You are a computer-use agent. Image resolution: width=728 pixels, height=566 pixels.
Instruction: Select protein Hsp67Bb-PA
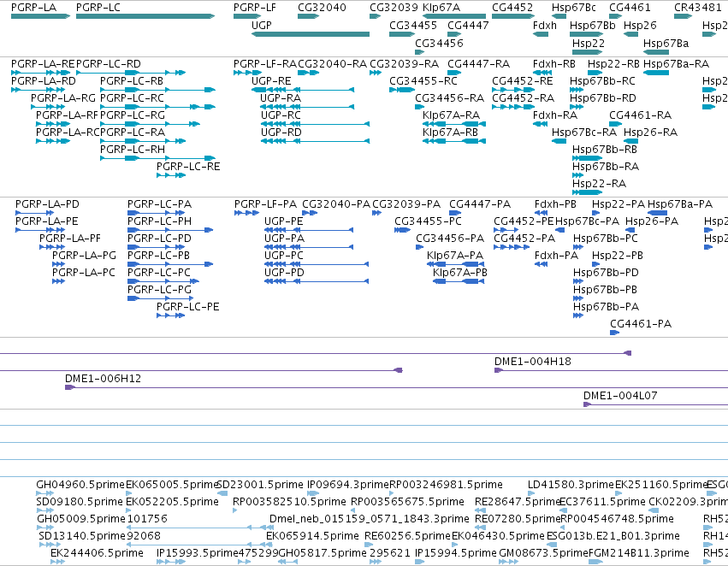pyautogui.click(x=578, y=315)
